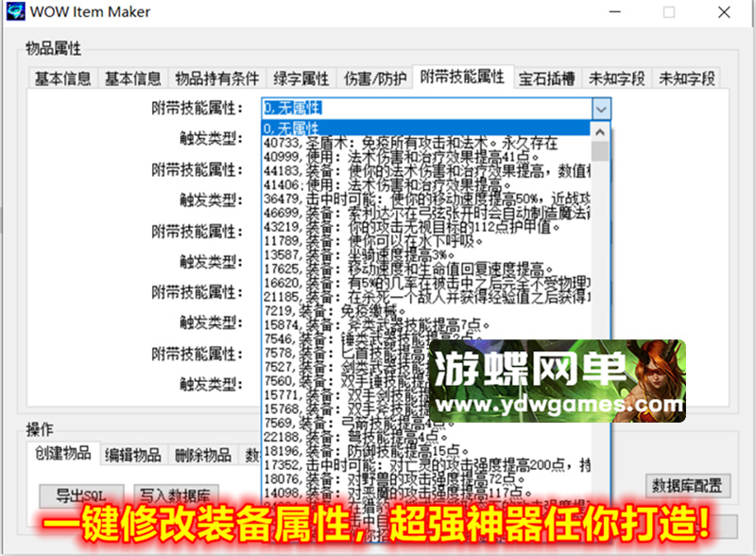The height and width of the screenshot is (556, 756).
Task: Pick list entry 44183 装备
Action: coord(426,171)
